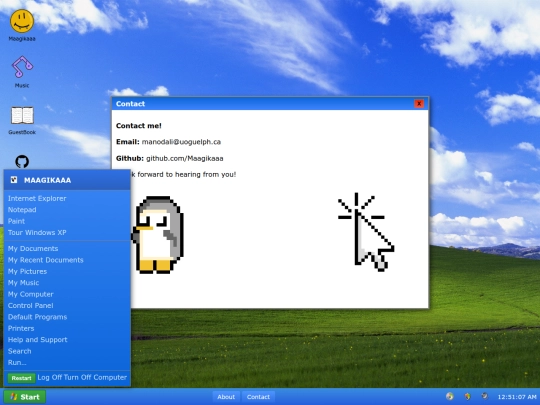Image resolution: width=540 pixels, height=405 pixels.
Task: Switch to the About taskbar item
Action: 226,397
